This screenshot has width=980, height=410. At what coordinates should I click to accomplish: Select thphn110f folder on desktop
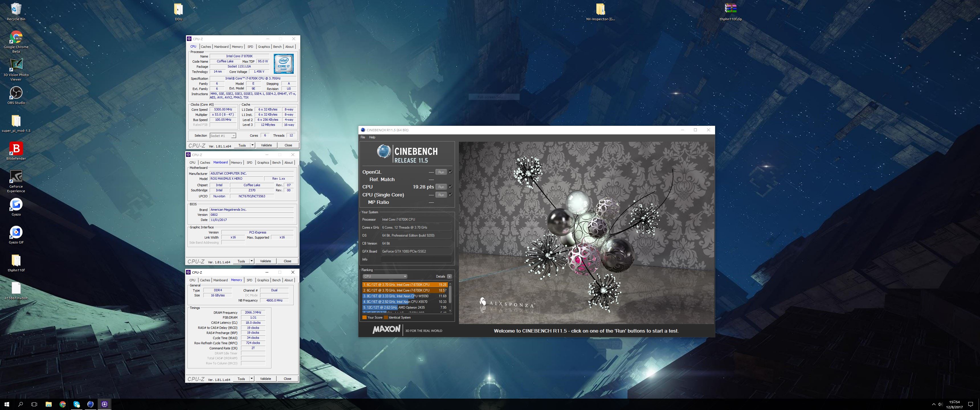[x=16, y=263]
